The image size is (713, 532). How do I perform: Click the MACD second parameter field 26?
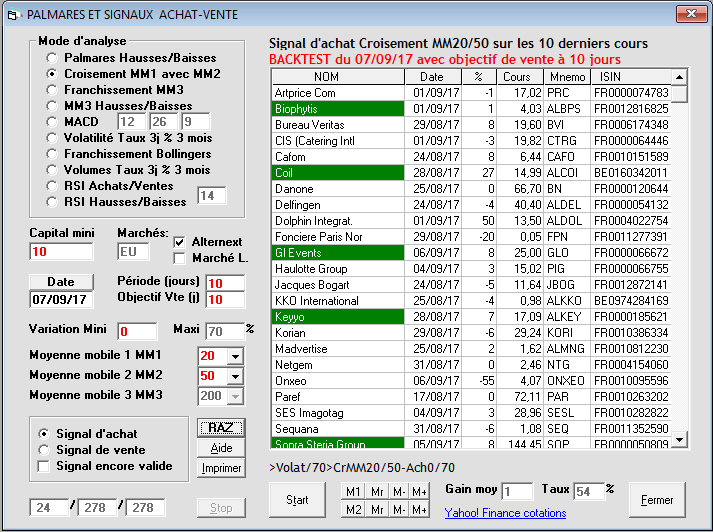(163, 122)
